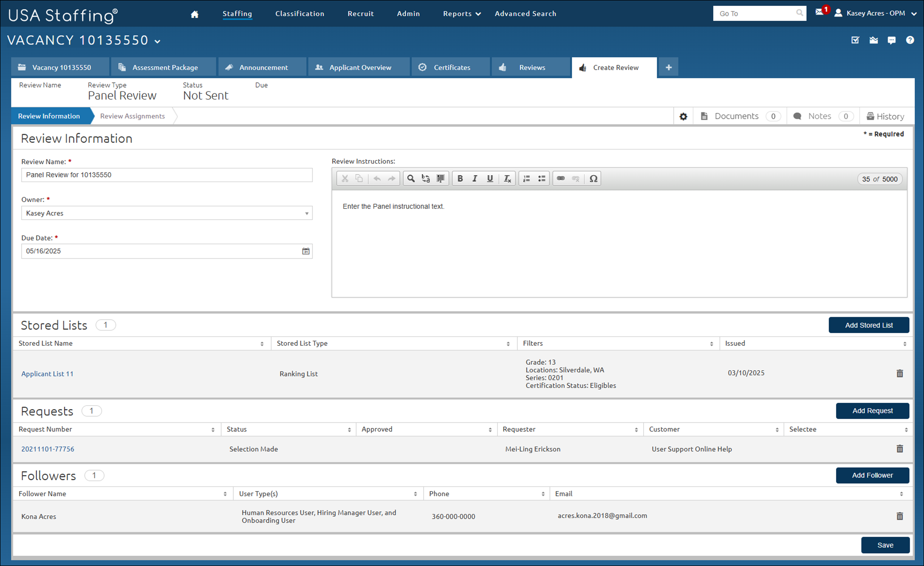Open the Notes panel
This screenshot has height=566, width=924.
point(823,116)
